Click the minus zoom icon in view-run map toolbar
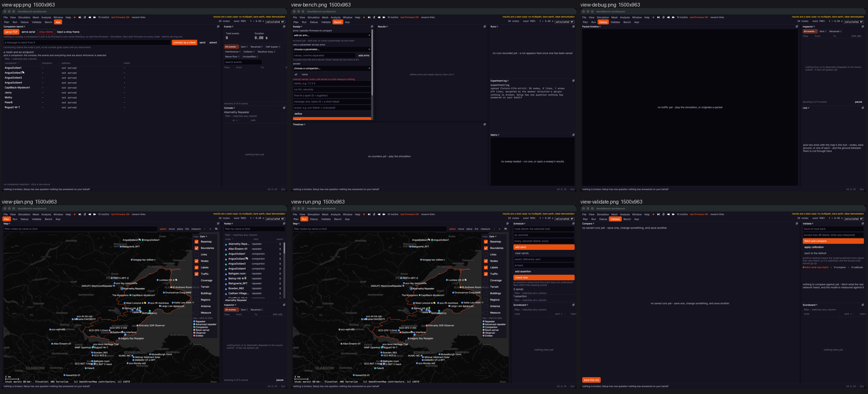The height and width of the screenshot is (394, 868). click(x=494, y=229)
